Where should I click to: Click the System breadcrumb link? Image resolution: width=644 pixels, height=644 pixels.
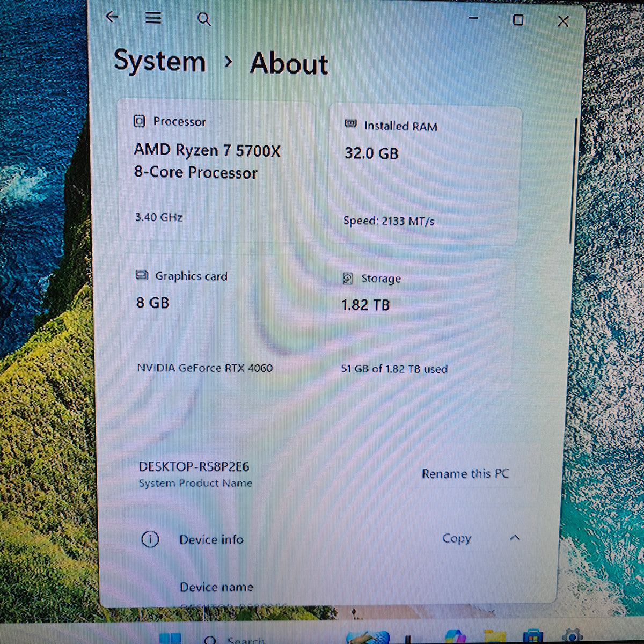(x=160, y=61)
